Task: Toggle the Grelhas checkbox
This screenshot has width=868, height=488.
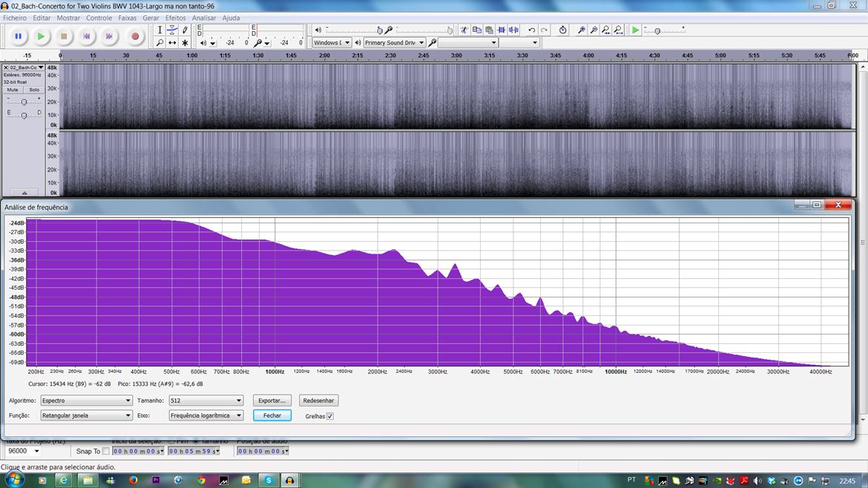Action: click(330, 416)
